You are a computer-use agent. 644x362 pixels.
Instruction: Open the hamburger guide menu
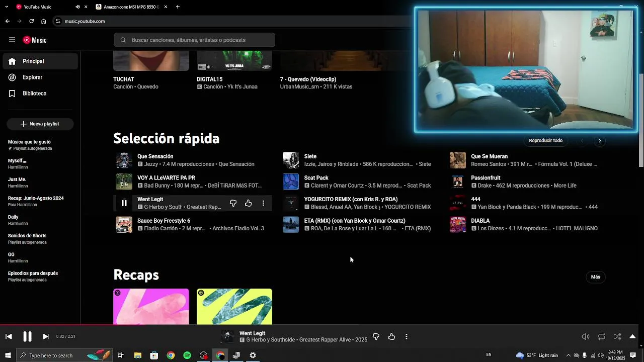pyautogui.click(x=12, y=40)
